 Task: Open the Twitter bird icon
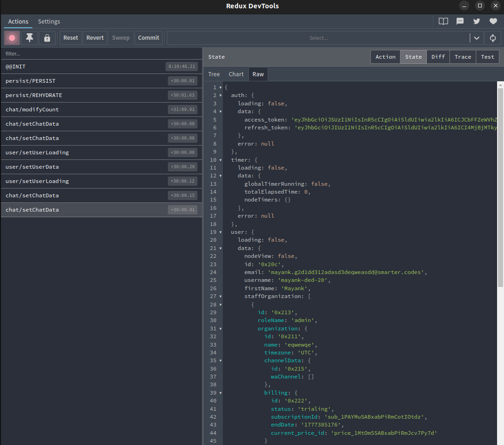pyautogui.click(x=477, y=22)
